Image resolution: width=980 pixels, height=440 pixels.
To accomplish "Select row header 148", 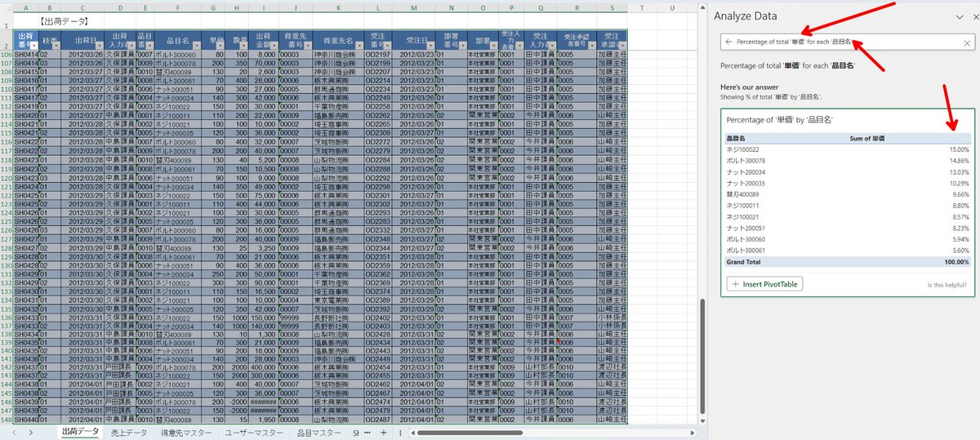I will pos(7,419).
